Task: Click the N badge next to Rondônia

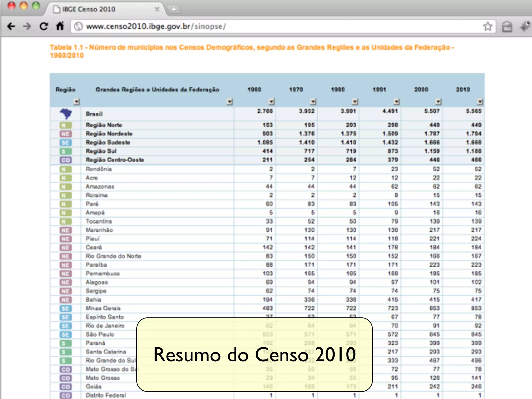Action: (x=65, y=170)
